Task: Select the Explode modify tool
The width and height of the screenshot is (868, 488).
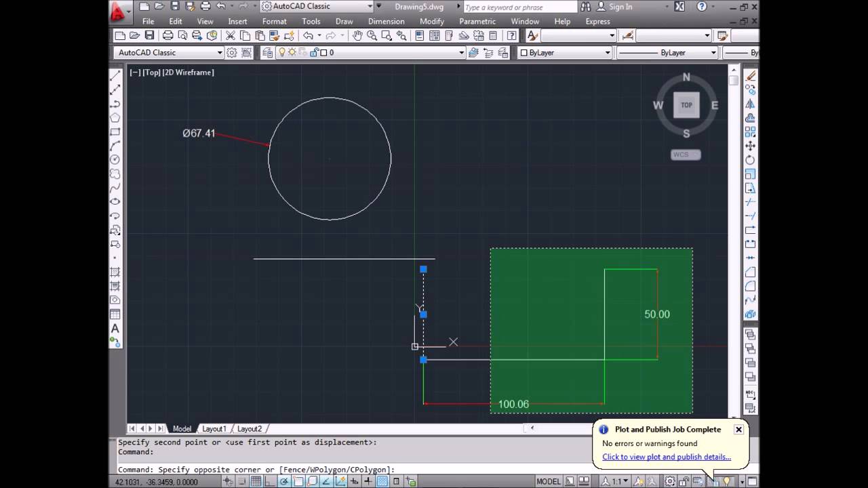Action: point(750,314)
